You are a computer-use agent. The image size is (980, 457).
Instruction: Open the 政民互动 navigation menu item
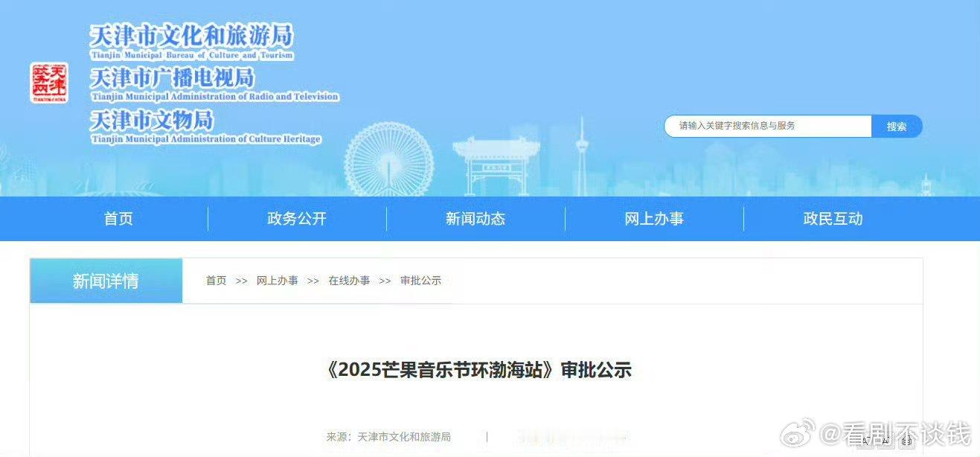tap(833, 219)
